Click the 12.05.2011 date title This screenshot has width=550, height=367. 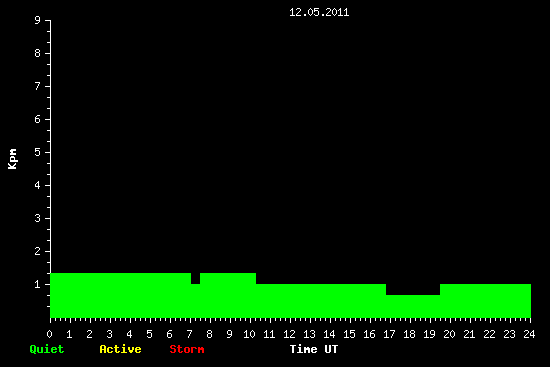click(319, 12)
